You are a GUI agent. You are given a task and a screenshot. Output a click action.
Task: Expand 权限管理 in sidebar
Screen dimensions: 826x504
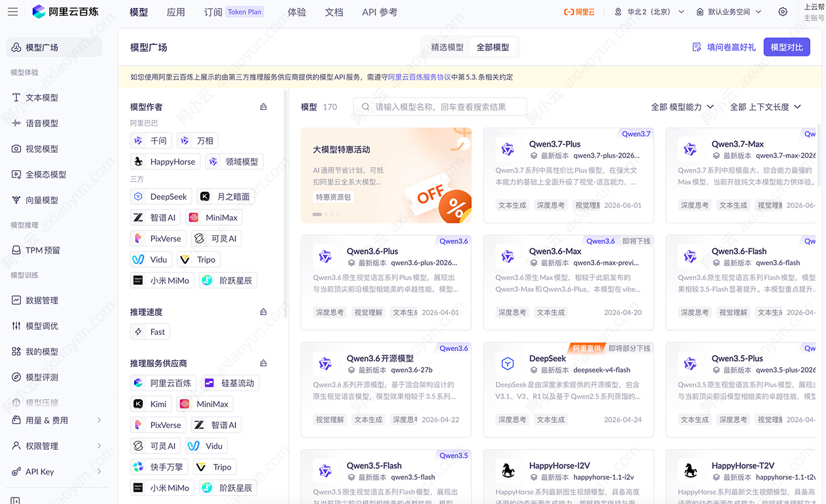click(x=57, y=446)
